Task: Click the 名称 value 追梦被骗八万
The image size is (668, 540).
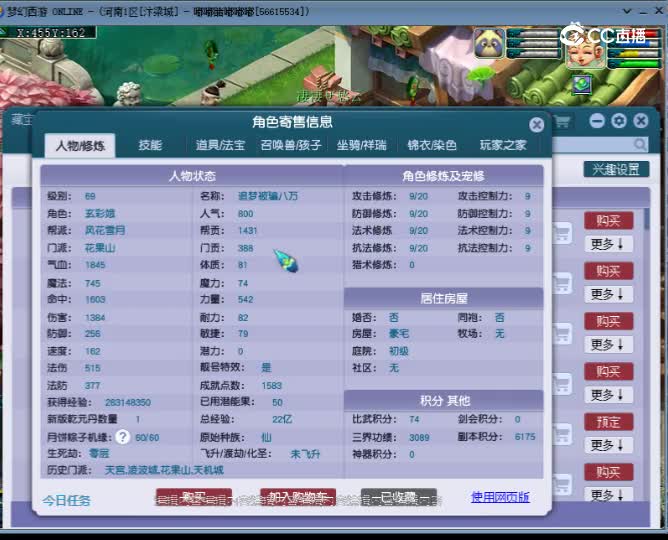Action: pyautogui.click(x=268, y=196)
